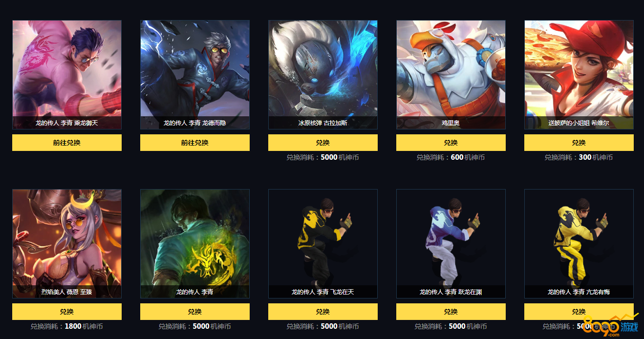Redeem the 希维尔 pizza skin for 300 coins

(x=579, y=143)
